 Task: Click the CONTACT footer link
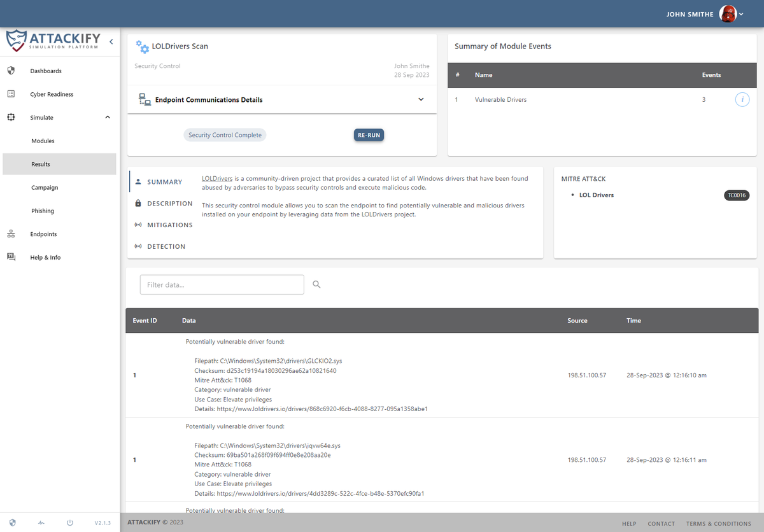[x=661, y=524]
